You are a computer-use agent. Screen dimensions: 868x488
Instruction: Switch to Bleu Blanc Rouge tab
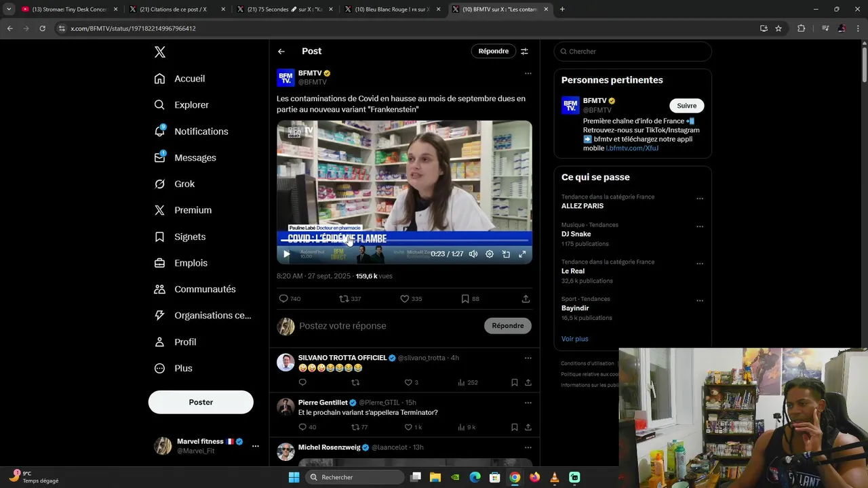[391, 9]
